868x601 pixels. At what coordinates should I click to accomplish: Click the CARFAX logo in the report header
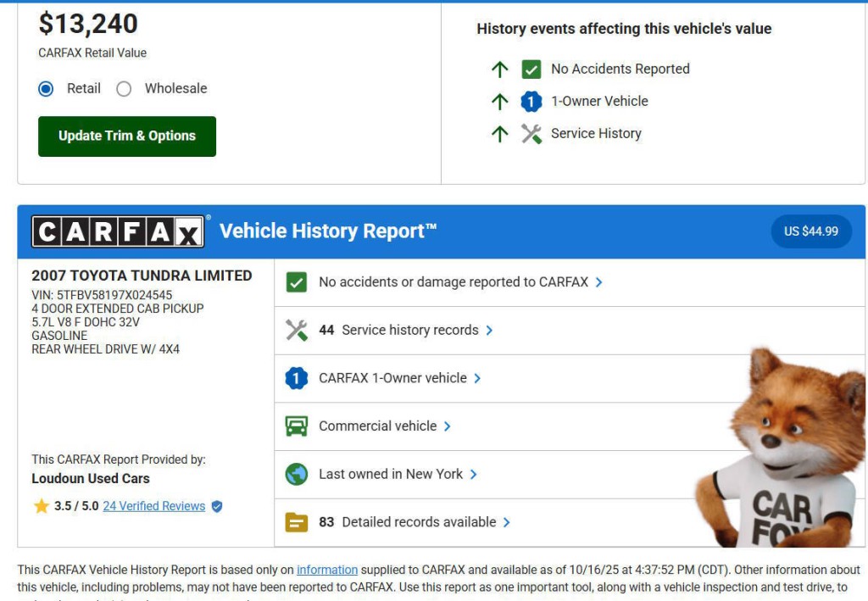pos(118,230)
